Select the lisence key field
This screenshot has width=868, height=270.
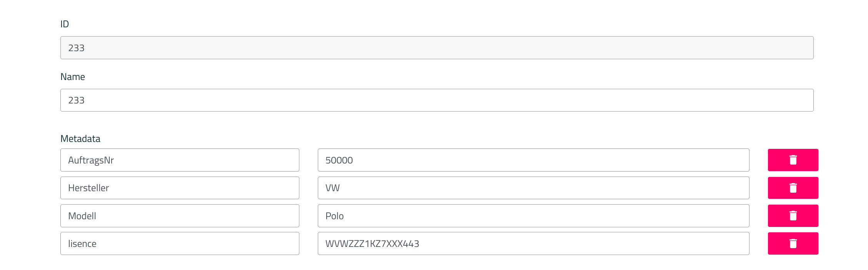(180, 243)
